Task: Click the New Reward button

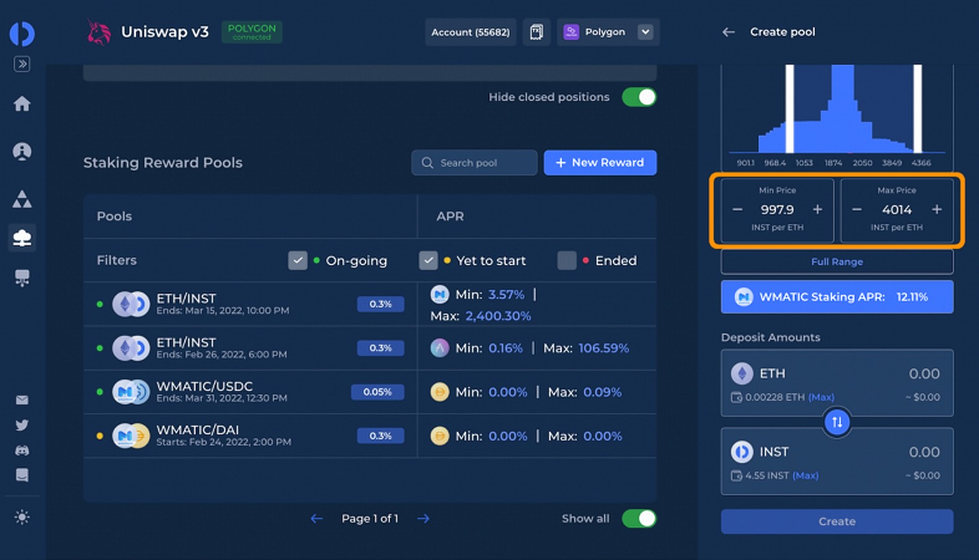Action: [600, 162]
